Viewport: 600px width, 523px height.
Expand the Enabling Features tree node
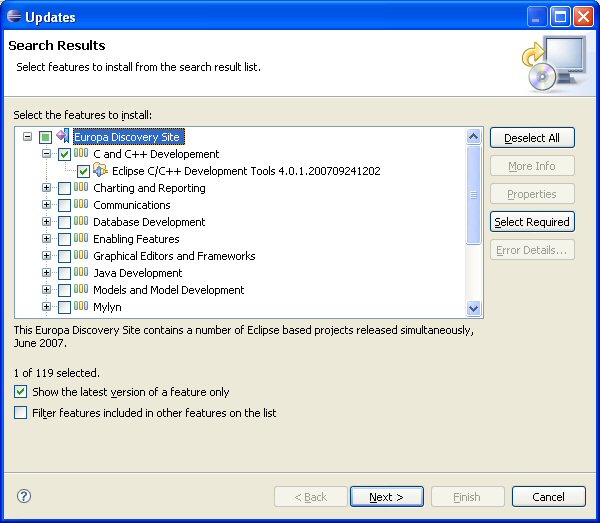46,240
